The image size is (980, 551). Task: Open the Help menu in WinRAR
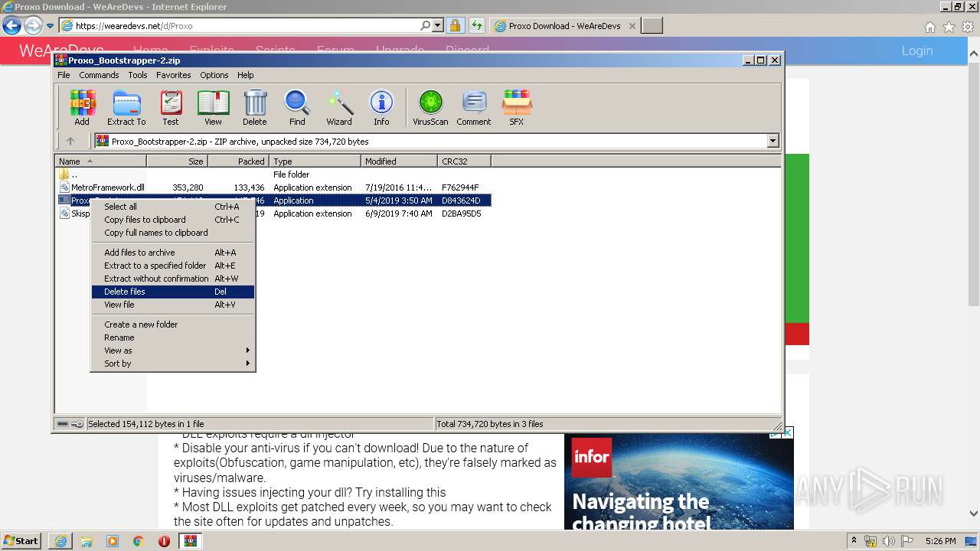coord(245,75)
